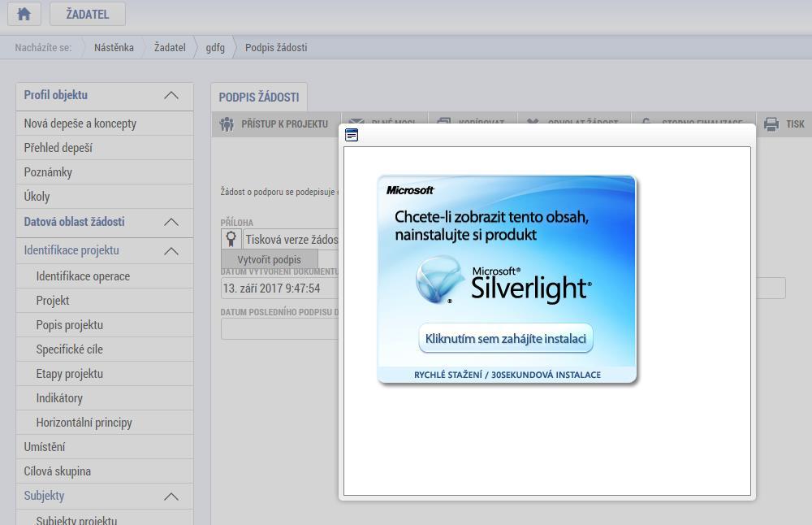Select Etapy projektu tree item

105,374
